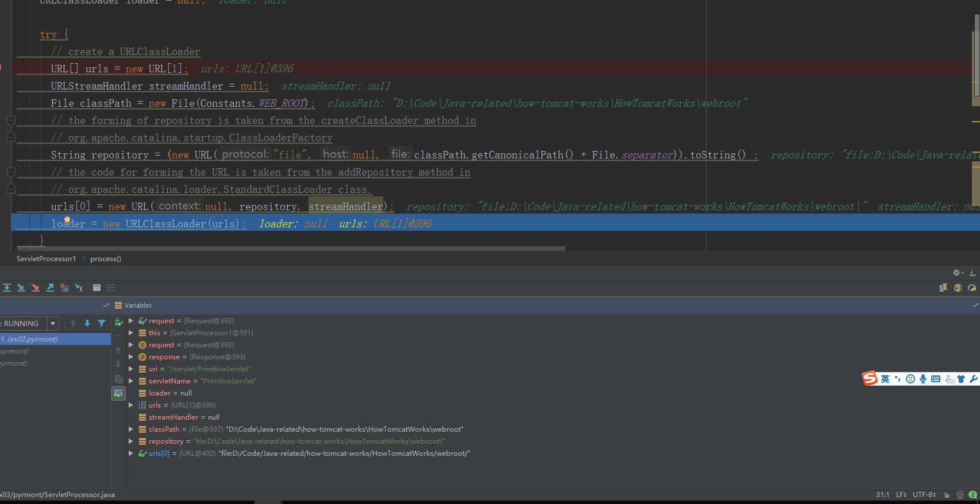Click the inspector hector icon in status bar
980x504 pixels.
click(x=960, y=495)
